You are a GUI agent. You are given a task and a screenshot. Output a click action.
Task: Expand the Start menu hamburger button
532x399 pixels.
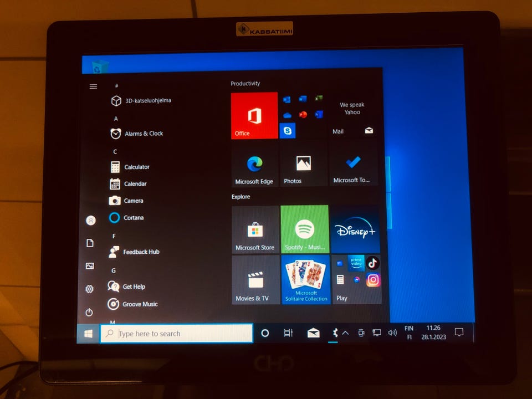pyautogui.click(x=93, y=86)
